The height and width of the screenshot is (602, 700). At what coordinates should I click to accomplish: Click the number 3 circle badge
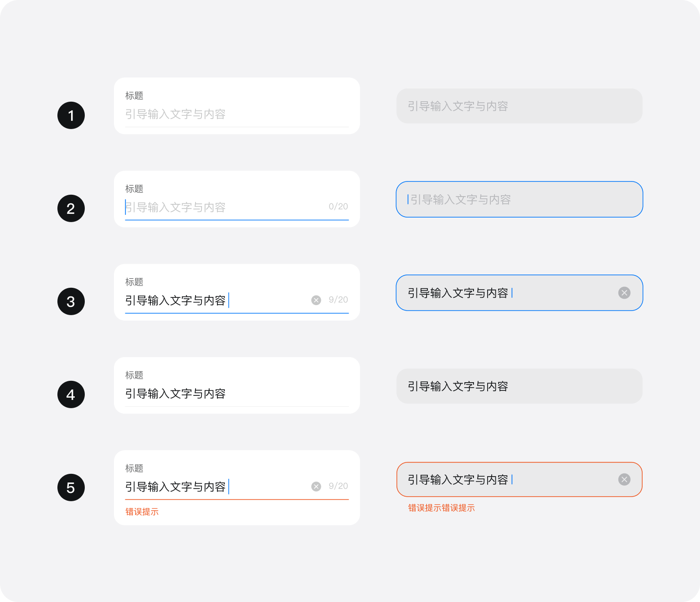71,301
